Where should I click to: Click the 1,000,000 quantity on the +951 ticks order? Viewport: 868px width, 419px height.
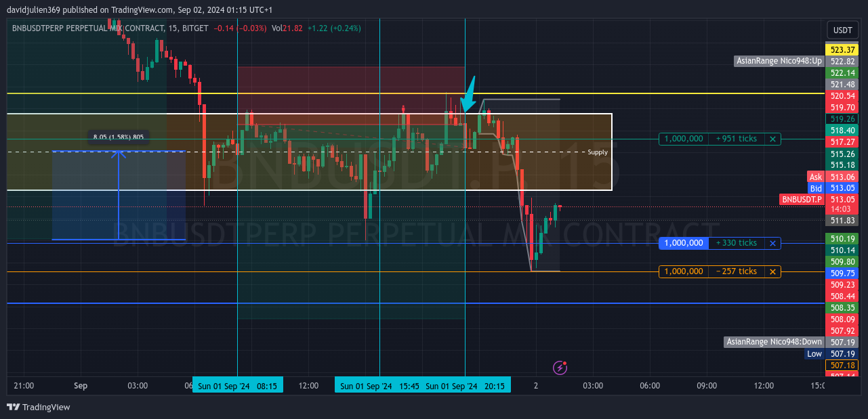pyautogui.click(x=683, y=139)
